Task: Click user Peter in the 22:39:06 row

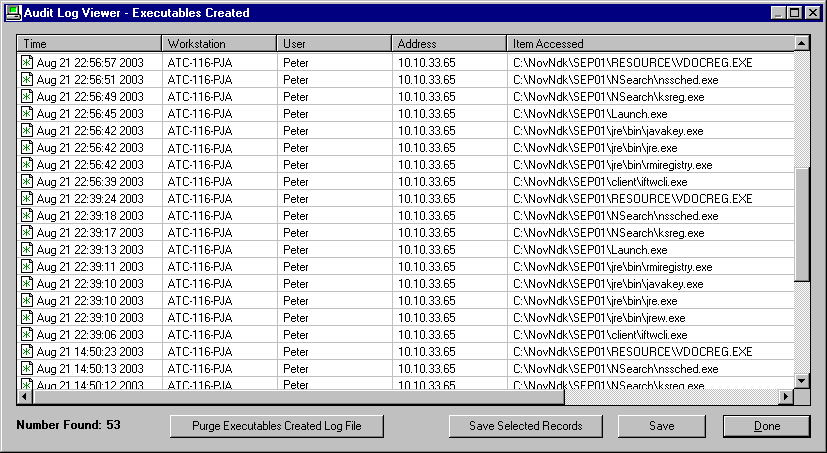Action: (296, 335)
